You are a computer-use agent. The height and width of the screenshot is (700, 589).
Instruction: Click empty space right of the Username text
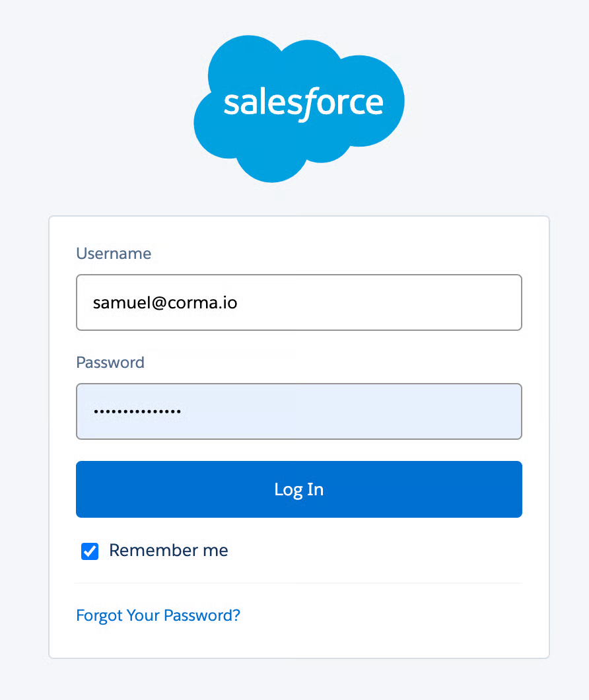pos(396,302)
